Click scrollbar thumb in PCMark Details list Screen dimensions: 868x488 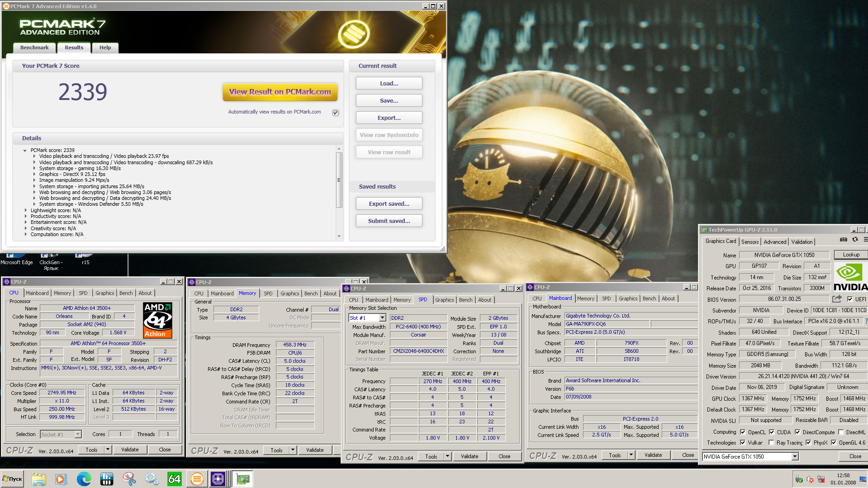tap(339, 180)
